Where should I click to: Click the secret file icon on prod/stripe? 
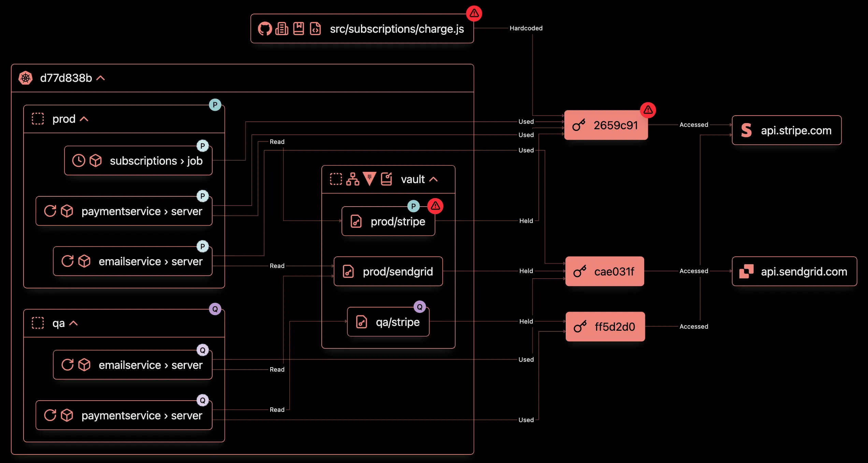click(x=356, y=221)
